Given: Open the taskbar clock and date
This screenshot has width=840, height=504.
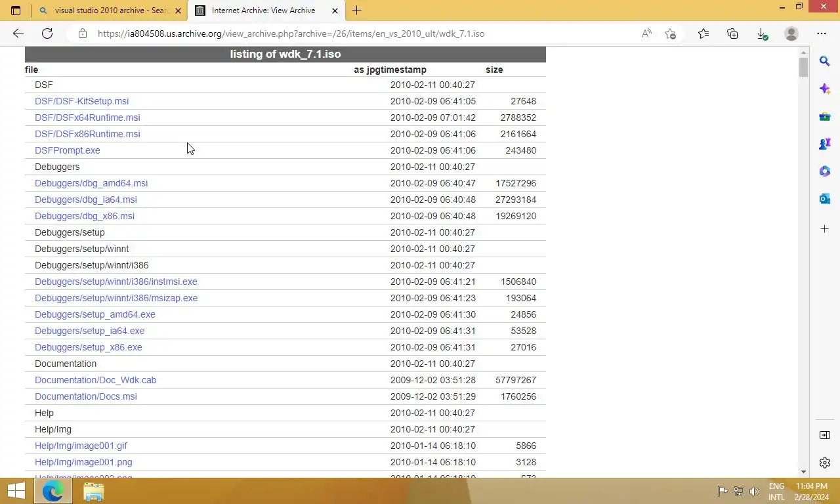Looking at the screenshot, I should tap(811, 492).
